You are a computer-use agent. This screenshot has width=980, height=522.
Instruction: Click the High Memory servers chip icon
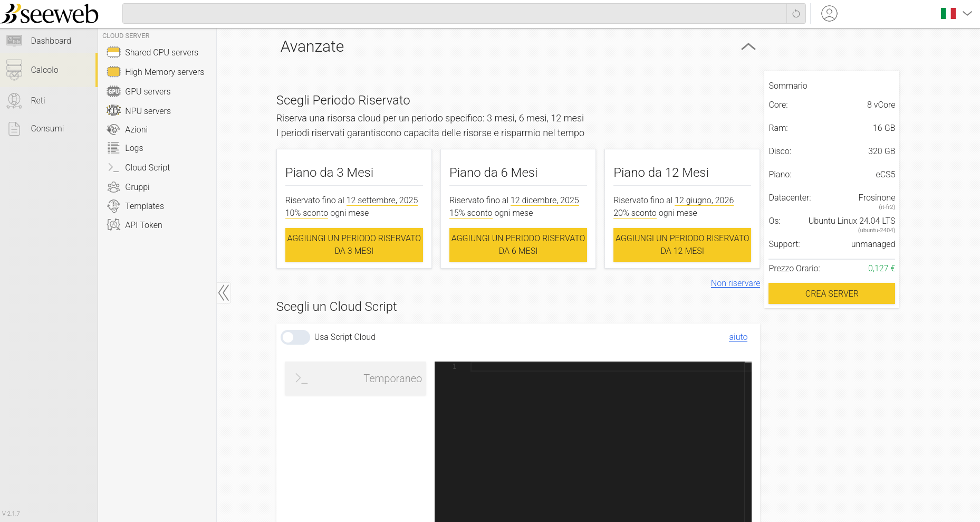tap(113, 72)
